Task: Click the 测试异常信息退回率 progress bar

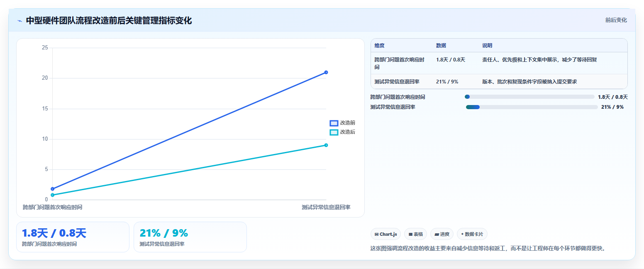Action: point(532,107)
